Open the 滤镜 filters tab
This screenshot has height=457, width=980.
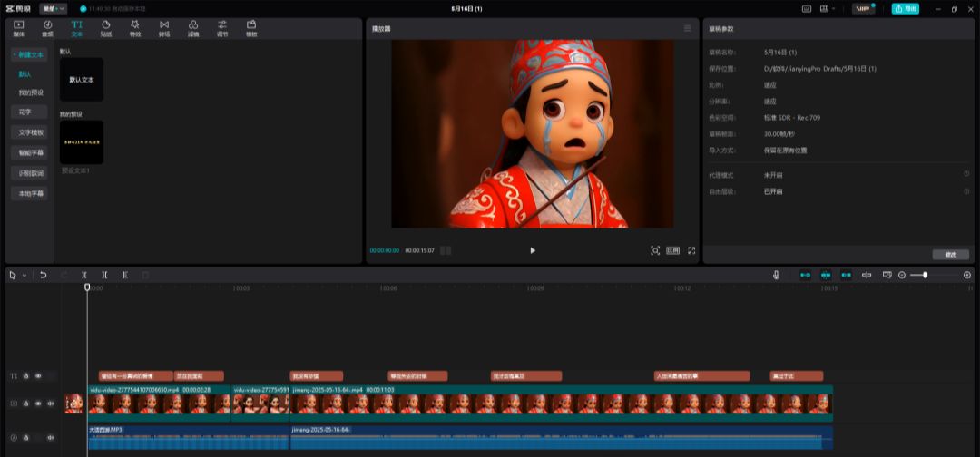[193, 28]
